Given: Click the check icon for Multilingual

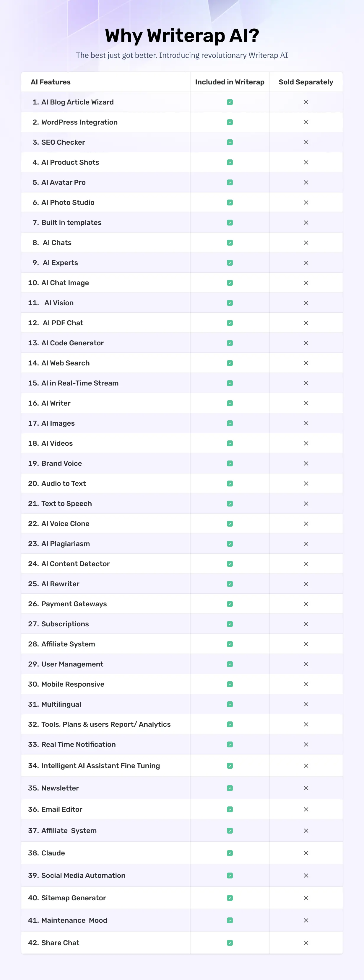Looking at the screenshot, I should [x=230, y=704].
